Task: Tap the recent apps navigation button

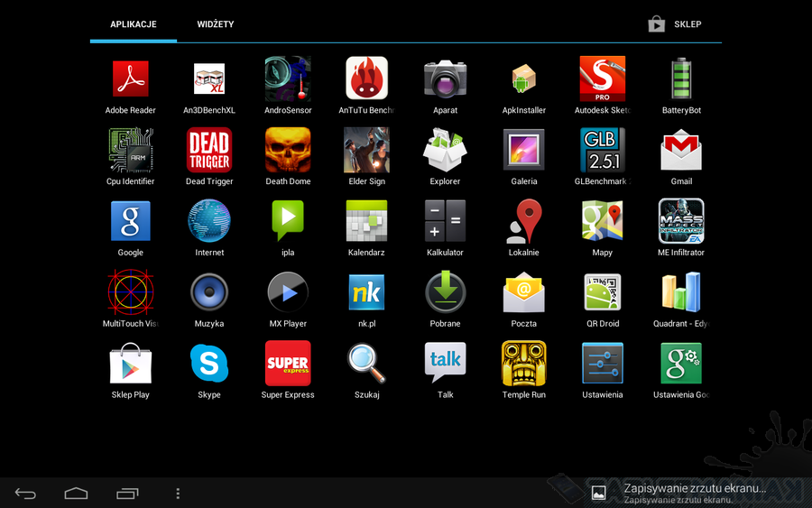Action: coord(127,494)
